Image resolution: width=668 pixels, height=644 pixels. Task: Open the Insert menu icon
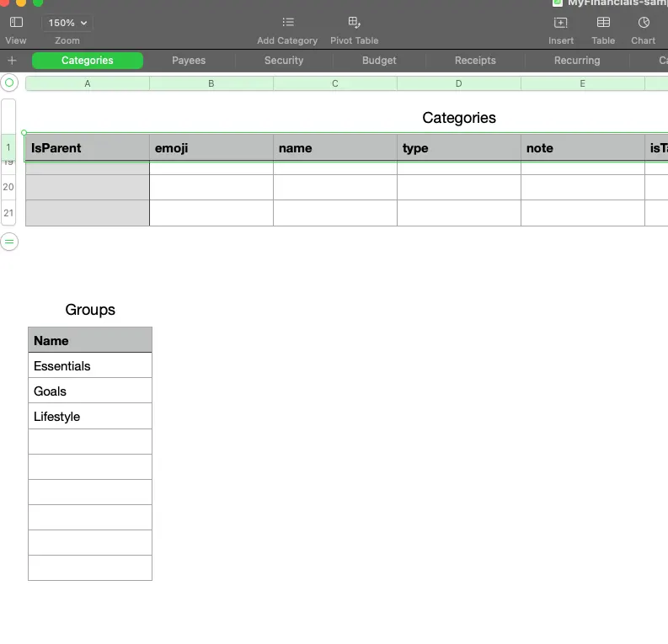pyautogui.click(x=560, y=23)
